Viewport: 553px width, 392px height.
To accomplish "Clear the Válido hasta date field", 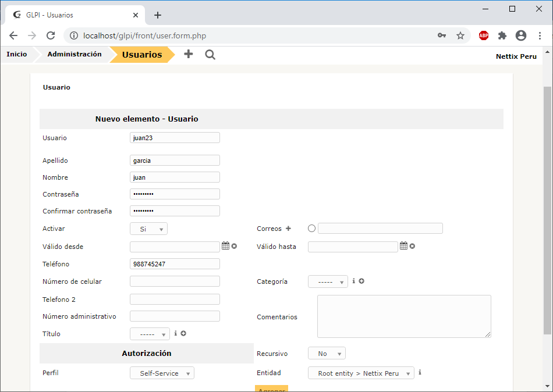I will tap(412, 246).
